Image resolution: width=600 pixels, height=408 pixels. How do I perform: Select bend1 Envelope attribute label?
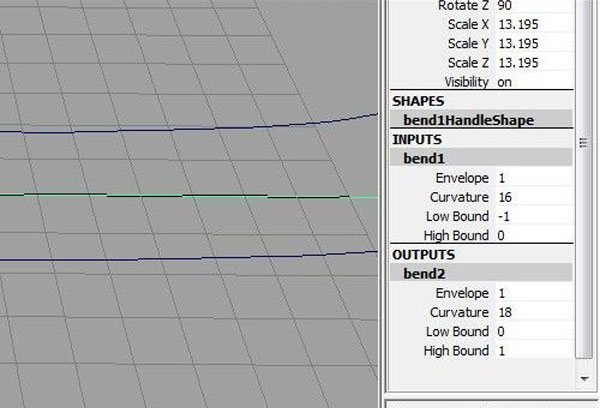[462, 178]
